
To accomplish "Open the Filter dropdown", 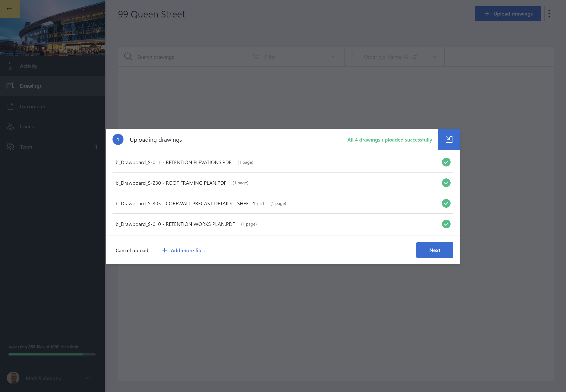I will point(294,57).
